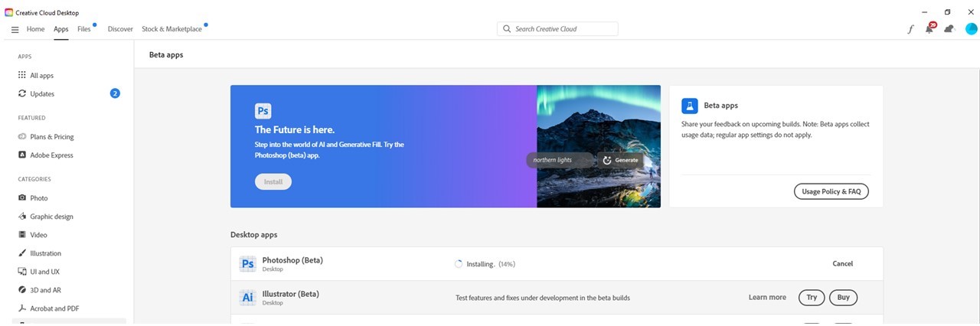Click the Installing (14%) status text
980x326 pixels.
(x=491, y=264)
